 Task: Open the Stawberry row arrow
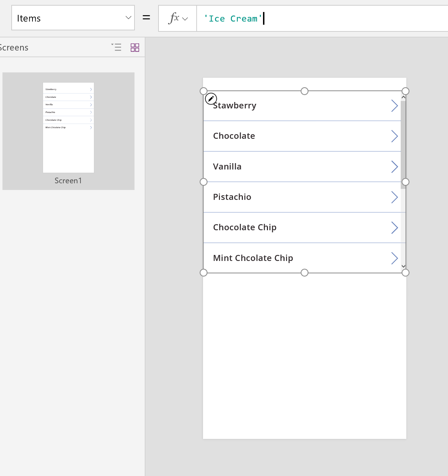(x=395, y=106)
